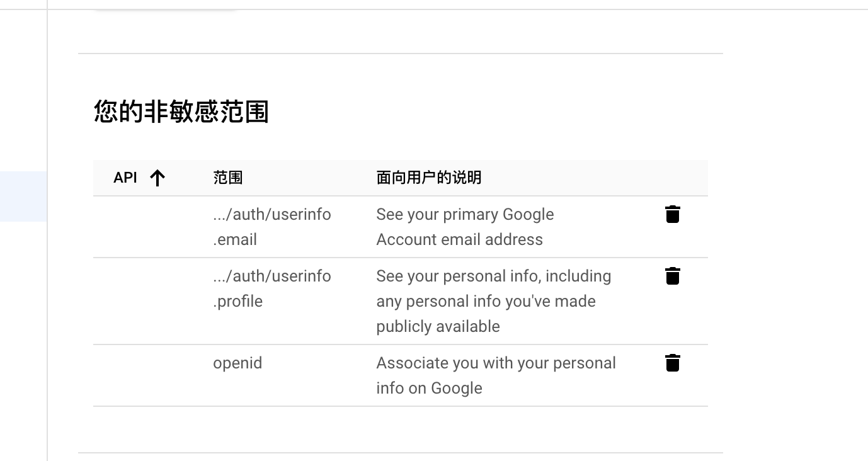This screenshot has height=461, width=868.
Task: Select the openid scope name
Action: coord(237,363)
